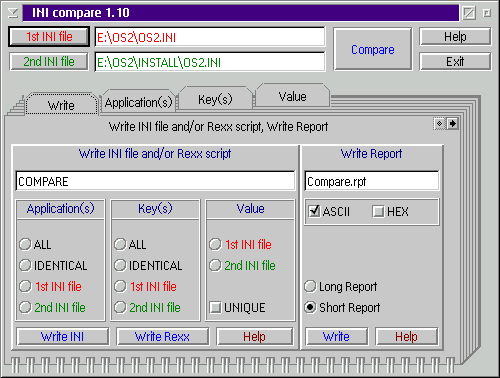Open the Value tab
This screenshot has width=500, height=378.
pyautogui.click(x=292, y=96)
